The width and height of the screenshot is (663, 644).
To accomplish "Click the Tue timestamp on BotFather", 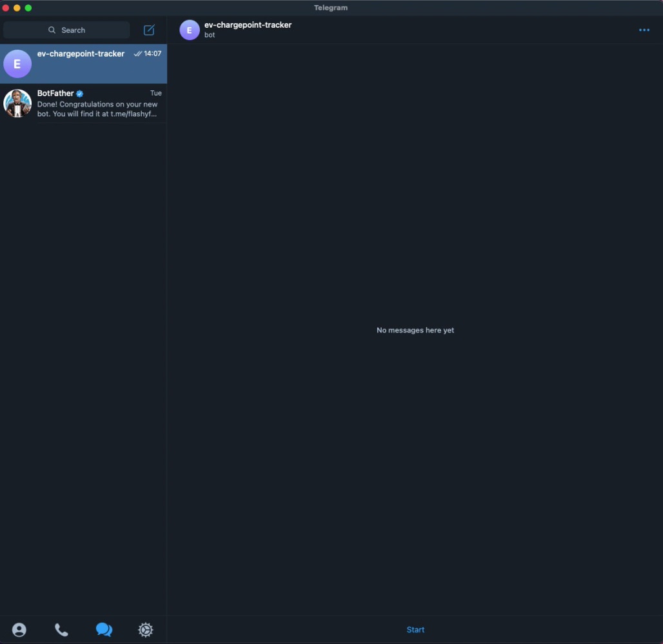I will click(x=155, y=93).
